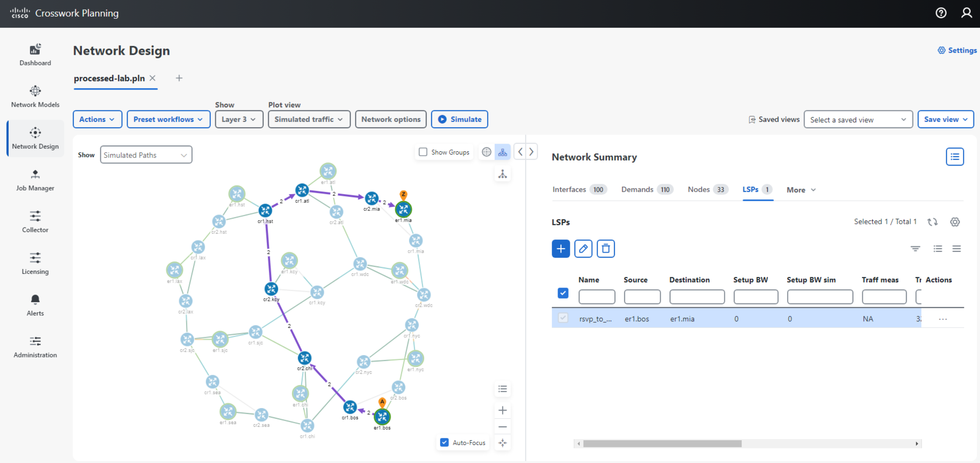
Task: Open the Layer 3 dropdown
Action: click(x=239, y=119)
